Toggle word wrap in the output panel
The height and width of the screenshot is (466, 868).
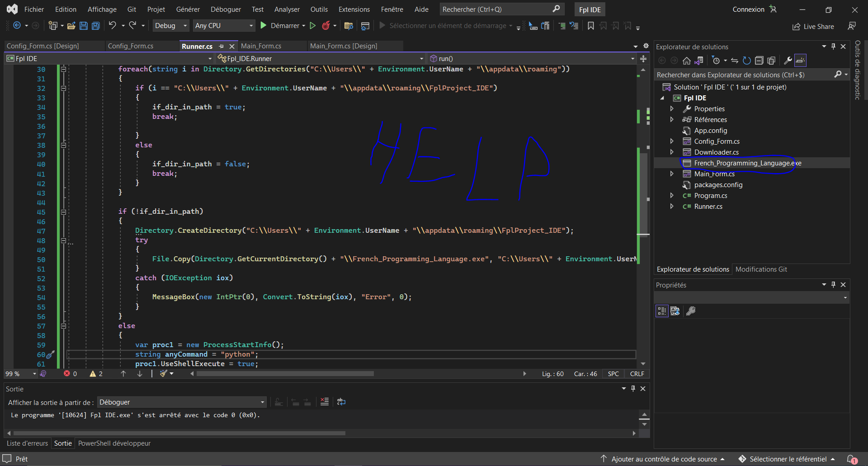coord(341,402)
